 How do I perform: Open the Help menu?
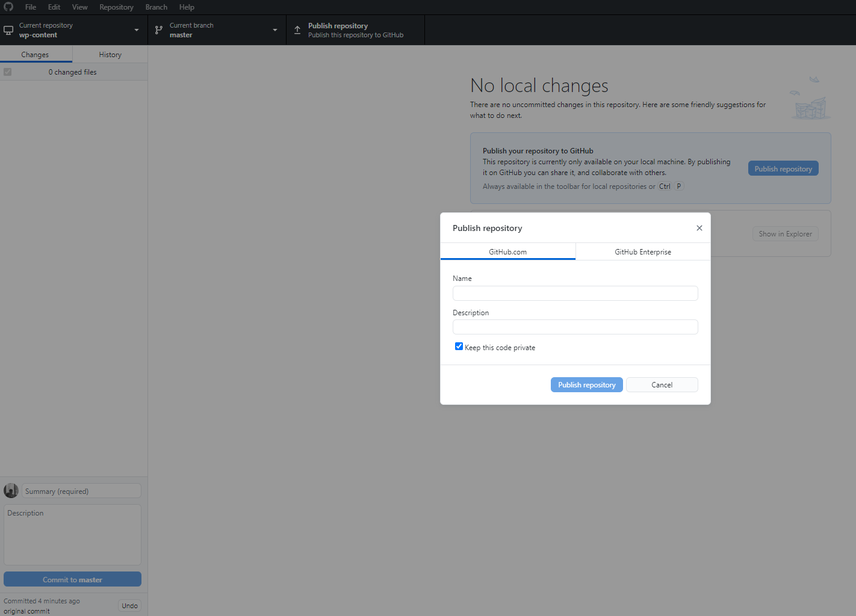[x=187, y=7]
